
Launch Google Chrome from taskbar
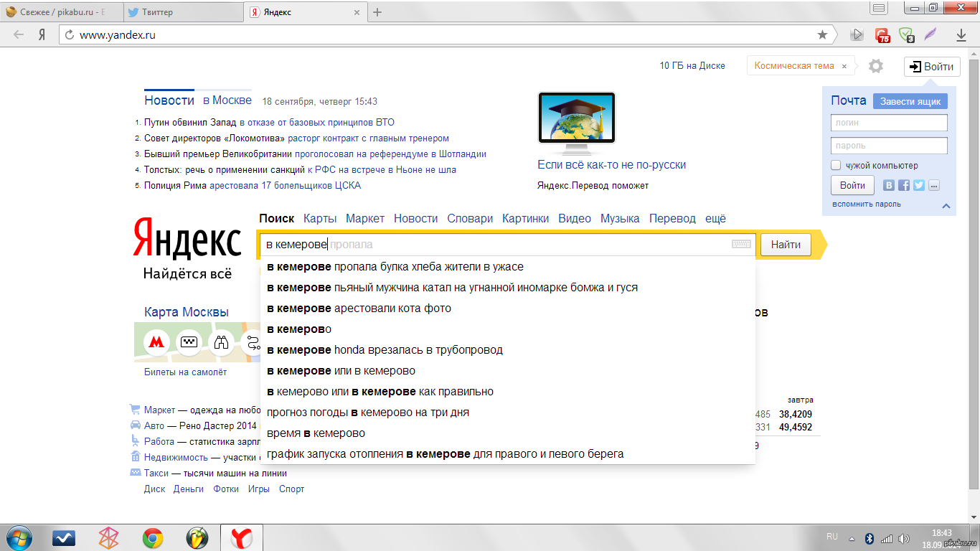point(152,537)
